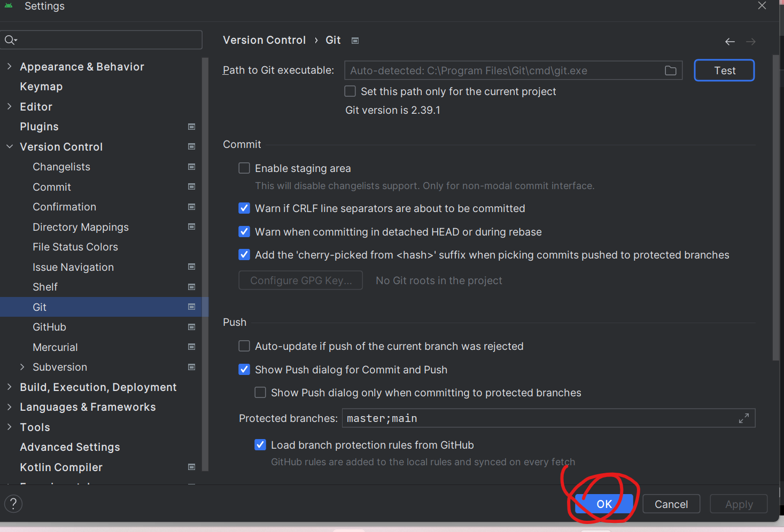Browse for Git executable using folder icon
The height and width of the screenshot is (532, 784).
[x=671, y=71]
